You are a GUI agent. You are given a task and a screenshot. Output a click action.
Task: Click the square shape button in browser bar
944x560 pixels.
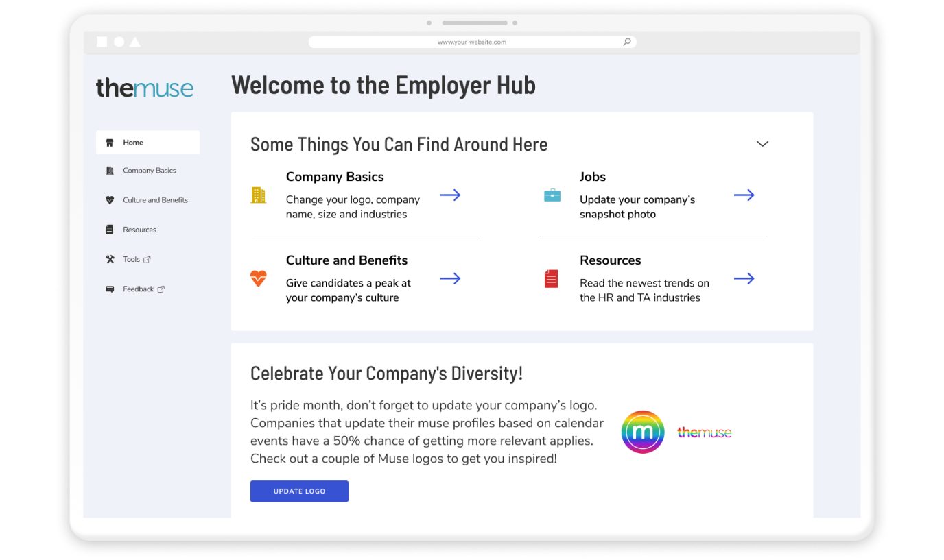point(102,42)
